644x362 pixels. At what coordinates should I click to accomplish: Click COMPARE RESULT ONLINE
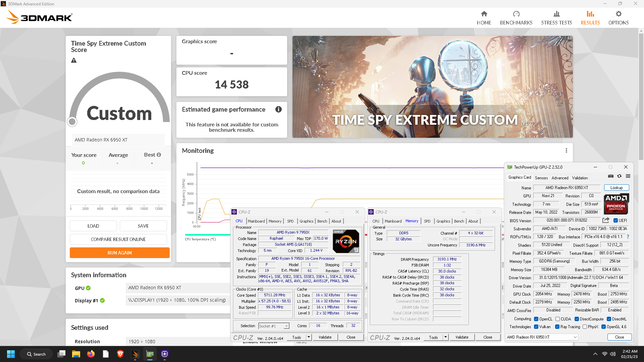click(x=118, y=239)
